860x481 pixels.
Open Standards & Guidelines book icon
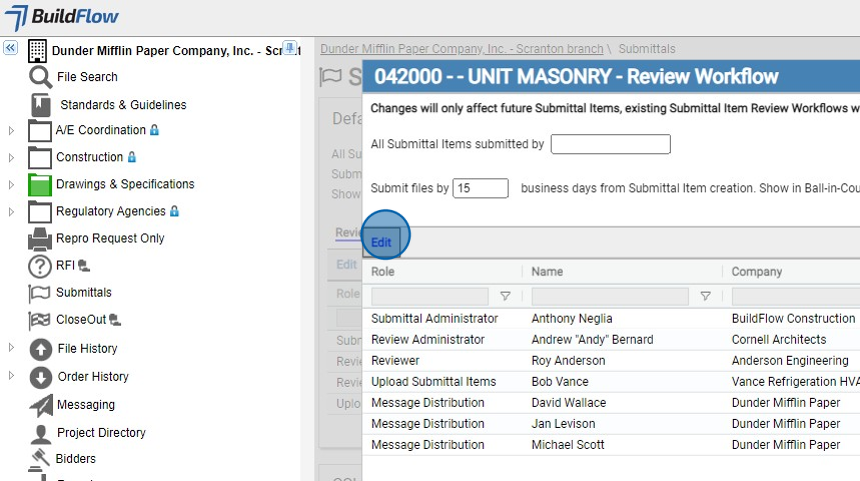click(x=41, y=105)
